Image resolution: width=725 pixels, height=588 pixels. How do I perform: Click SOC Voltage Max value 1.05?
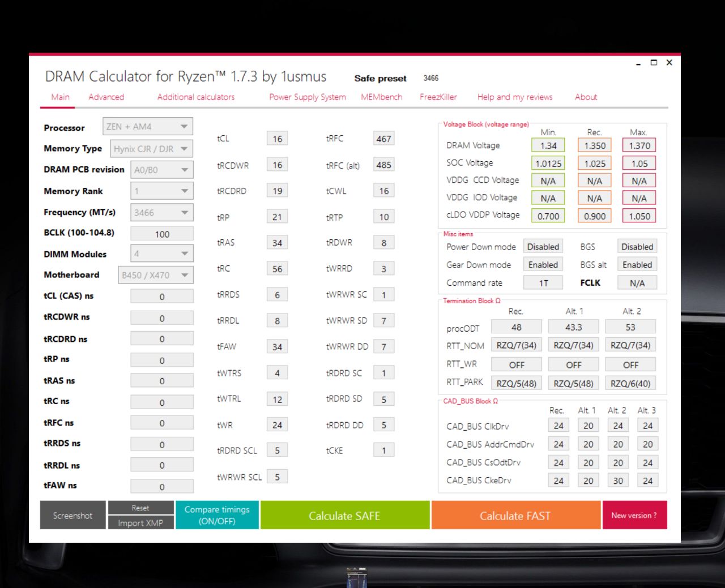(x=639, y=164)
